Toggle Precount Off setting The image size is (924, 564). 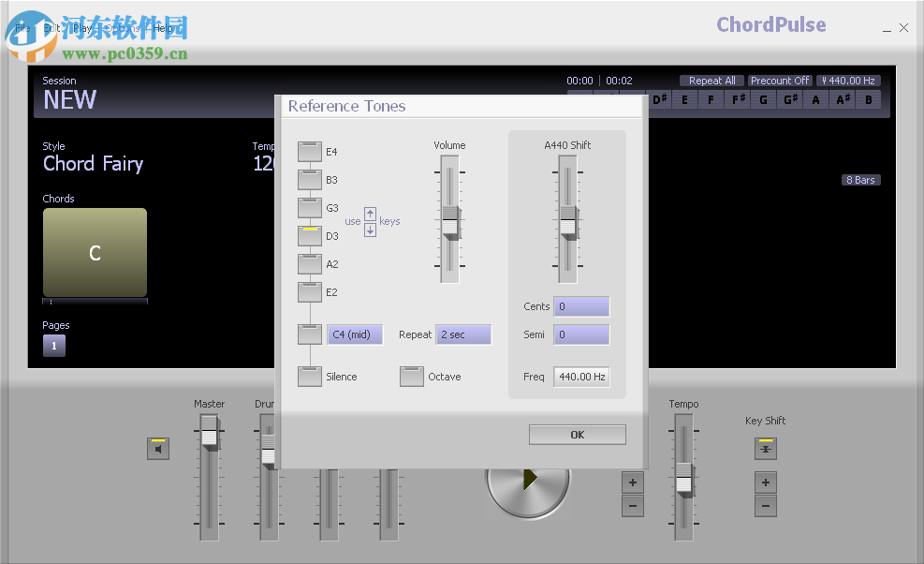point(780,80)
